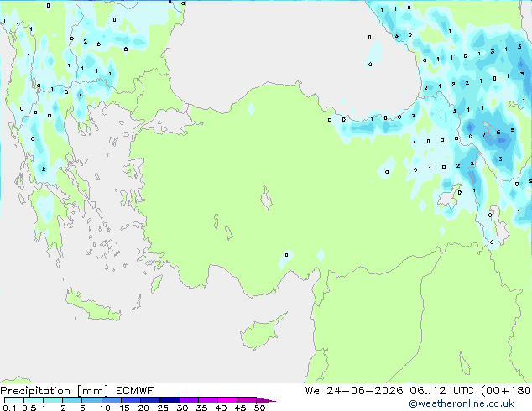Click the '06..12 UTC' time range text

442,391
